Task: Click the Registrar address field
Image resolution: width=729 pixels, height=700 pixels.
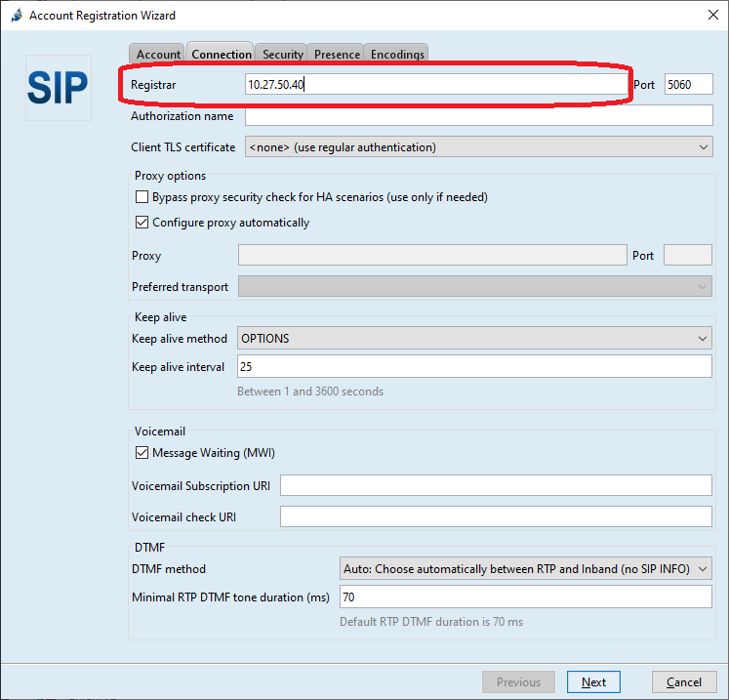Action: (x=434, y=85)
